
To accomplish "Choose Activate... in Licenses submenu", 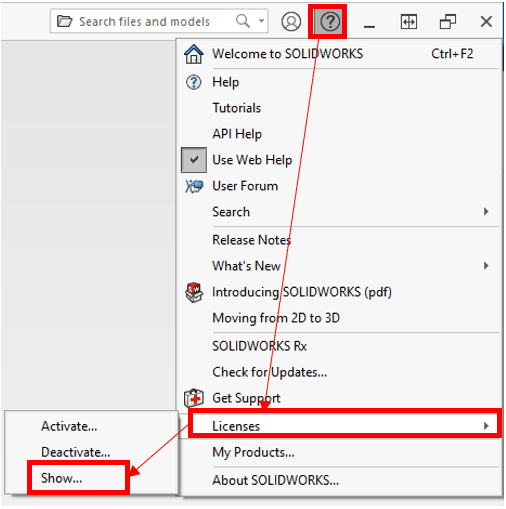I will pyautogui.click(x=91, y=426).
